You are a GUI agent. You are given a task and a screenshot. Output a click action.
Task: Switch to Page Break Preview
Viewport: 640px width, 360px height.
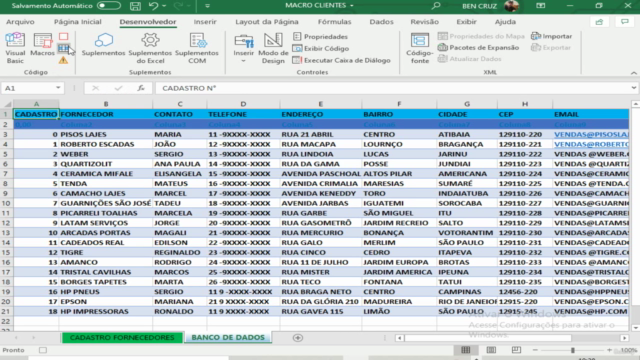(x=516, y=350)
